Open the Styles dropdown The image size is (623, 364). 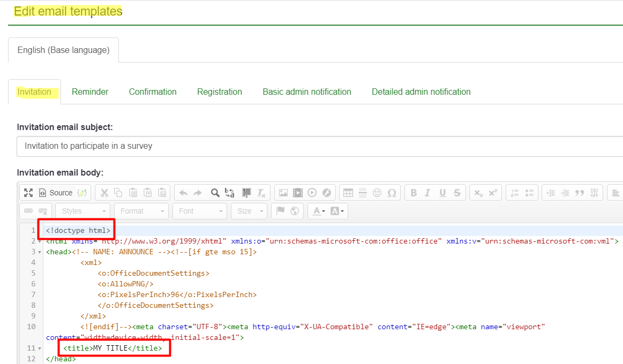(83, 211)
